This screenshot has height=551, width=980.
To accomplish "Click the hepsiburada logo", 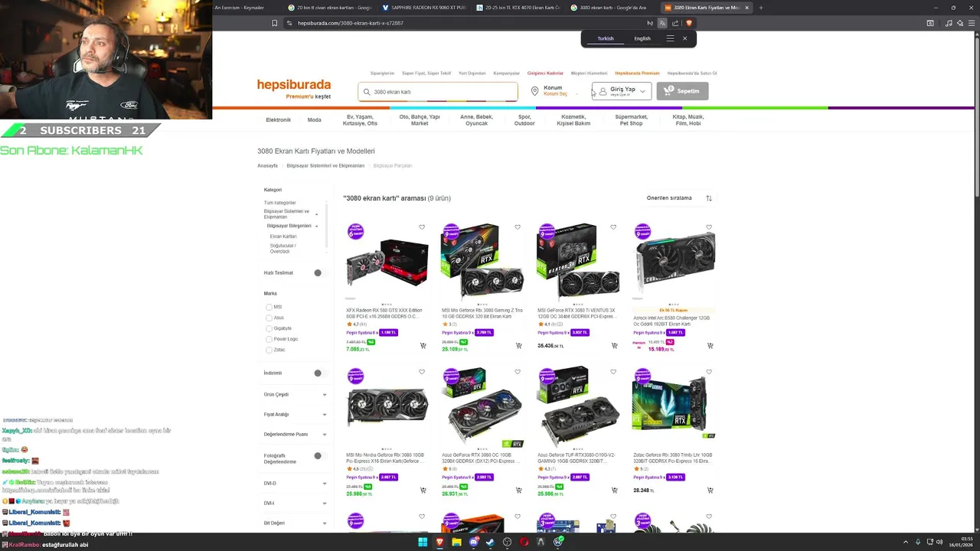I will coord(294,85).
